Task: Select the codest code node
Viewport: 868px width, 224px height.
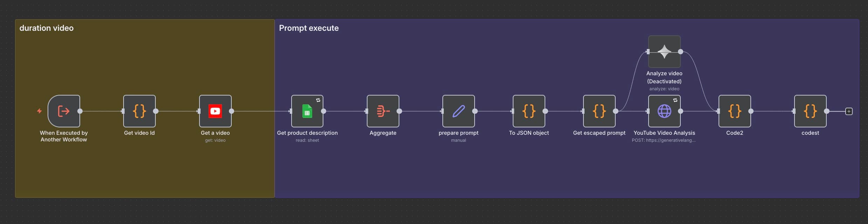Action: (x=810, y=111)
